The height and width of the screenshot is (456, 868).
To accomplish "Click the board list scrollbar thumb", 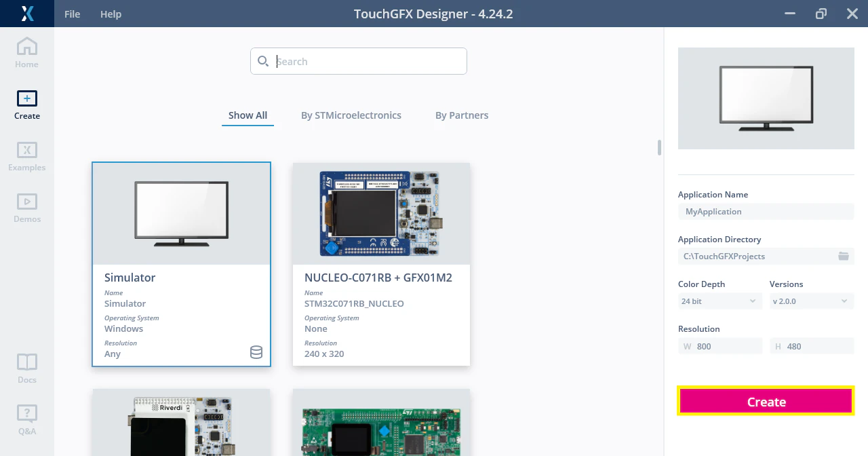I will coord(659,147).
